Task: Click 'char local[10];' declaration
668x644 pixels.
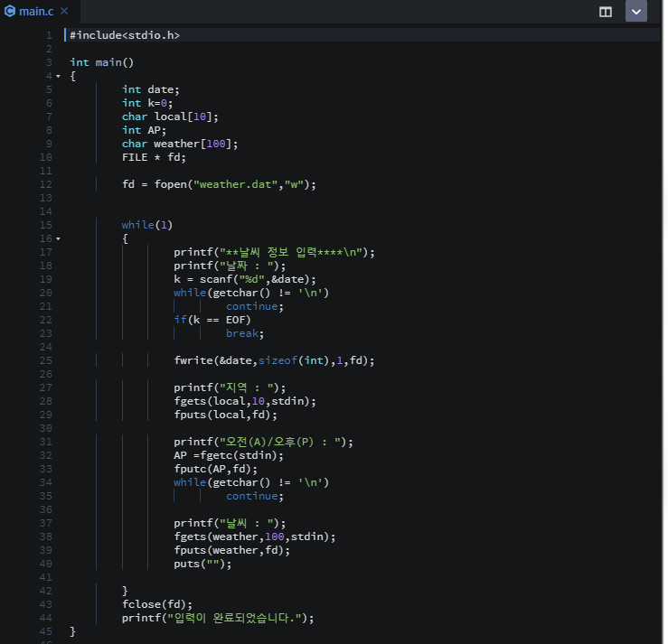Action: [170, 117]
